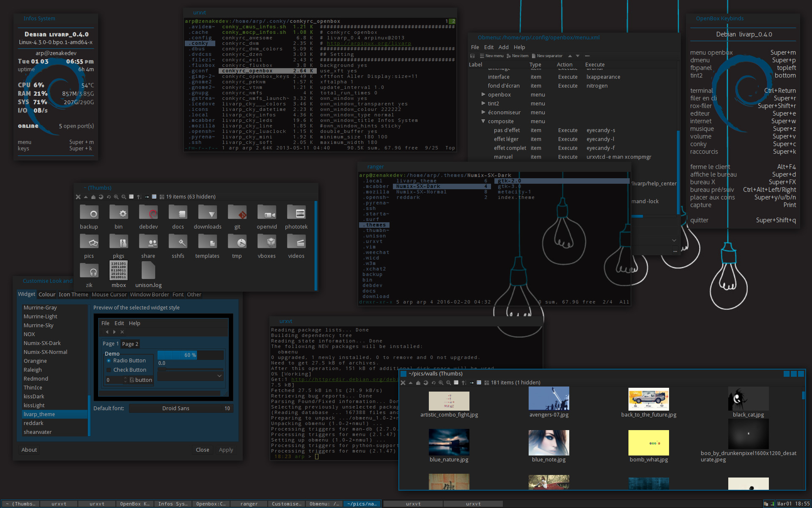Expand the tint2 menu row in Obmenu

483,103
